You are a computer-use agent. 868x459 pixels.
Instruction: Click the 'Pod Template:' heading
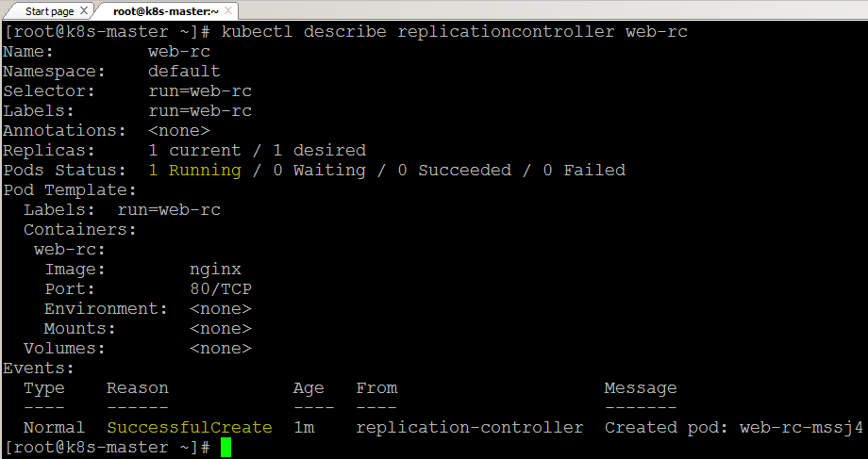(70, 190)
